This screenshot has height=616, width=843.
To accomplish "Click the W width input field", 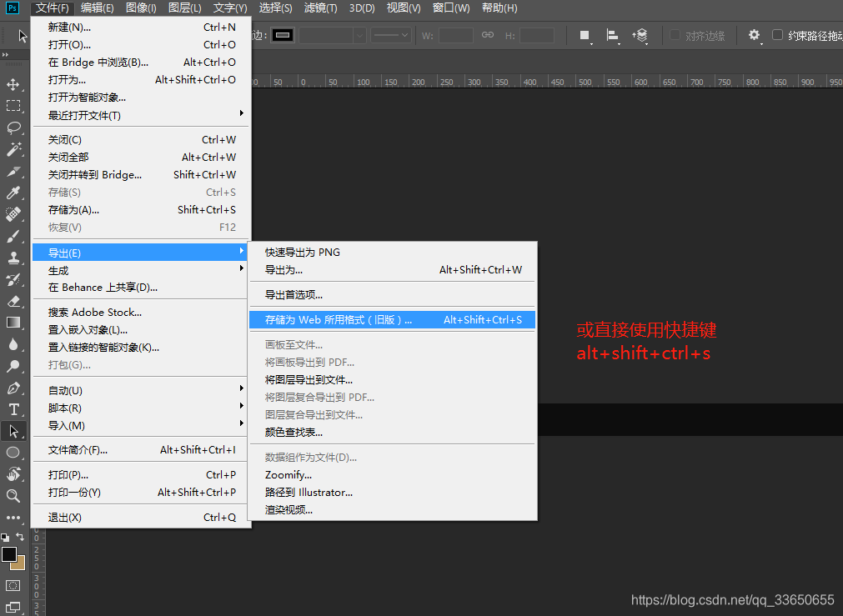I will [x=456, y=36].
